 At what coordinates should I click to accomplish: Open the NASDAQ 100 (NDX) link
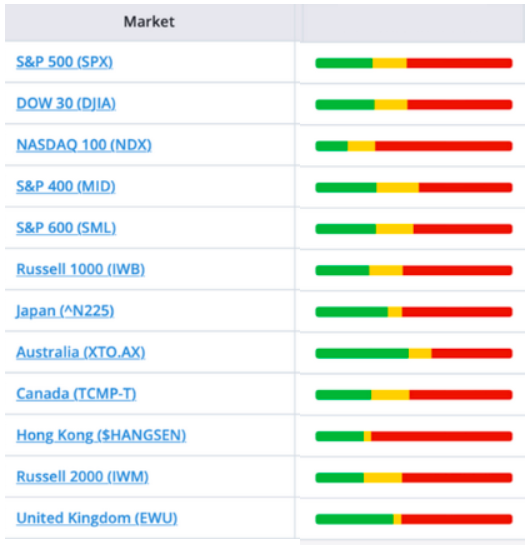coord(84,145)
